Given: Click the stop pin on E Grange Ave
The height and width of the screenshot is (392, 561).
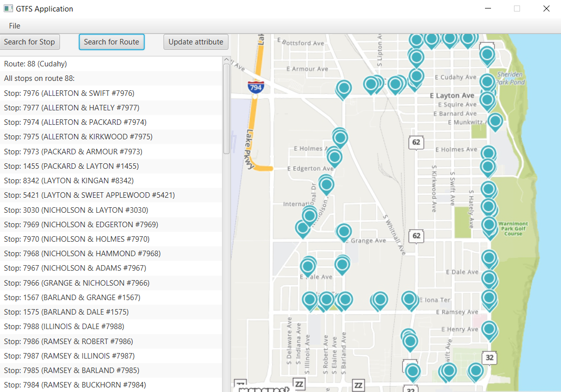Looking at the screenshot, I should coord(343,232).
